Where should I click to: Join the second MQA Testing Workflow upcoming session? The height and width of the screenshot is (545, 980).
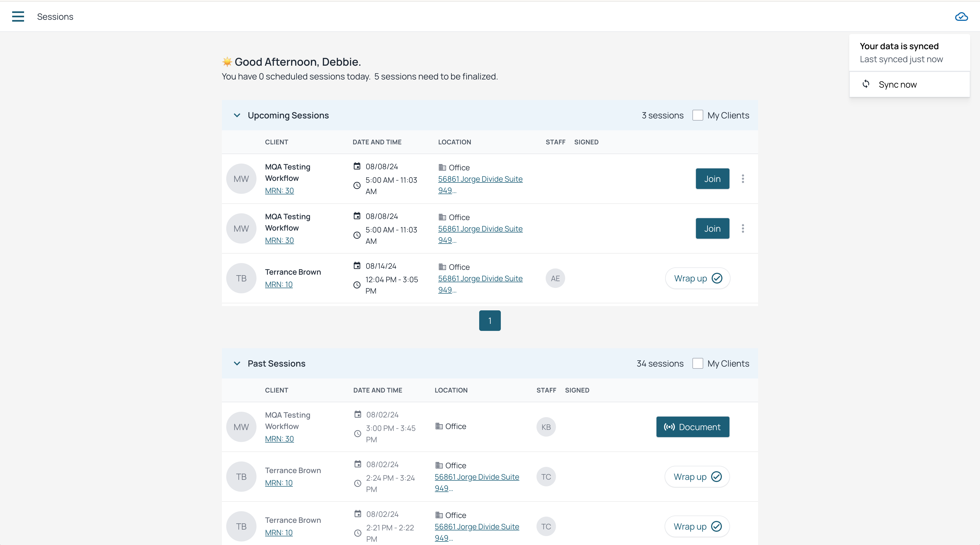pos(712,229)
